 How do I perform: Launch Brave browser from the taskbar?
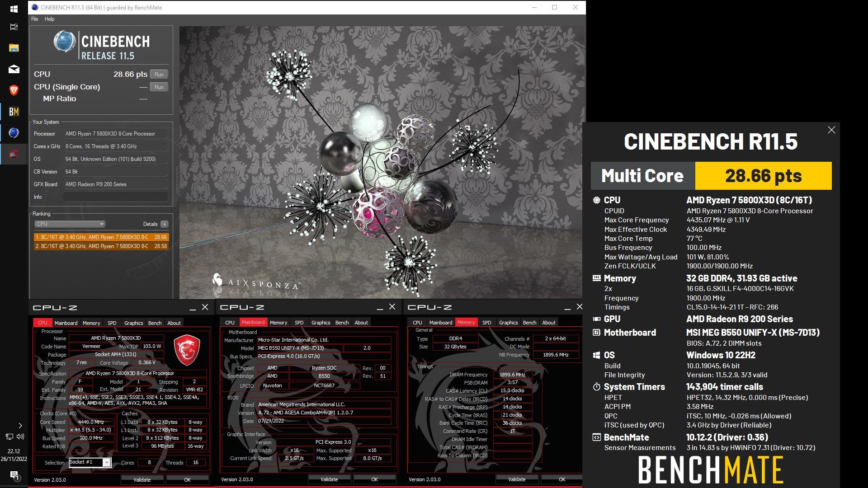[14, 90]
